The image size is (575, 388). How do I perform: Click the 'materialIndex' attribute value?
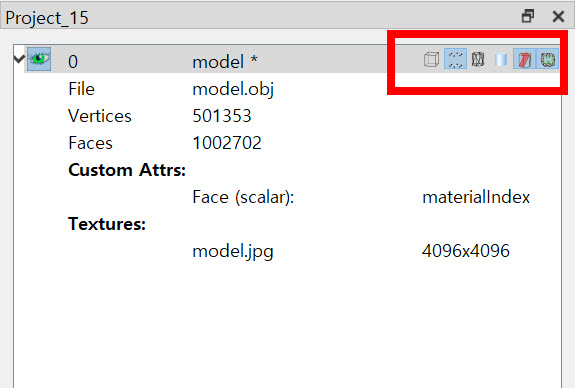click(x=476, y=197)
